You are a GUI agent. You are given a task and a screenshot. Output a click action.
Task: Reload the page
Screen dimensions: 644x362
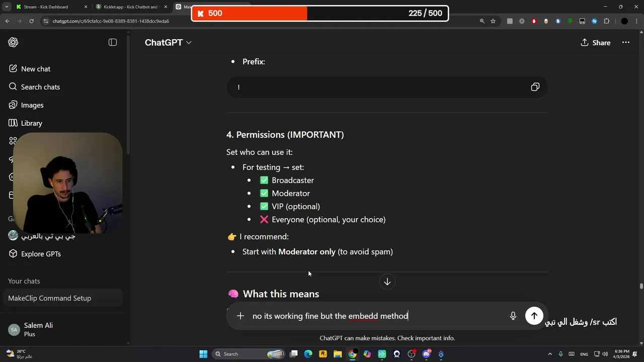31,21
